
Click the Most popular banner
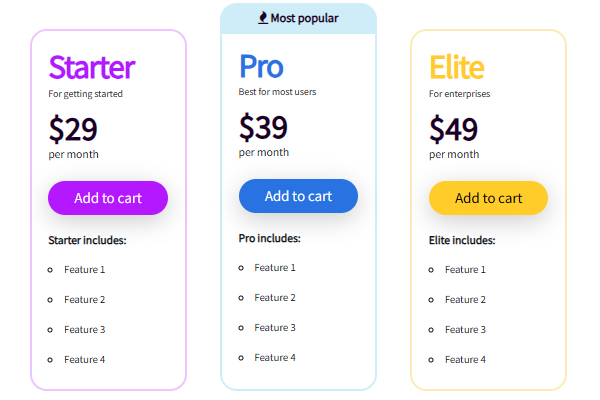click(298, 18)
